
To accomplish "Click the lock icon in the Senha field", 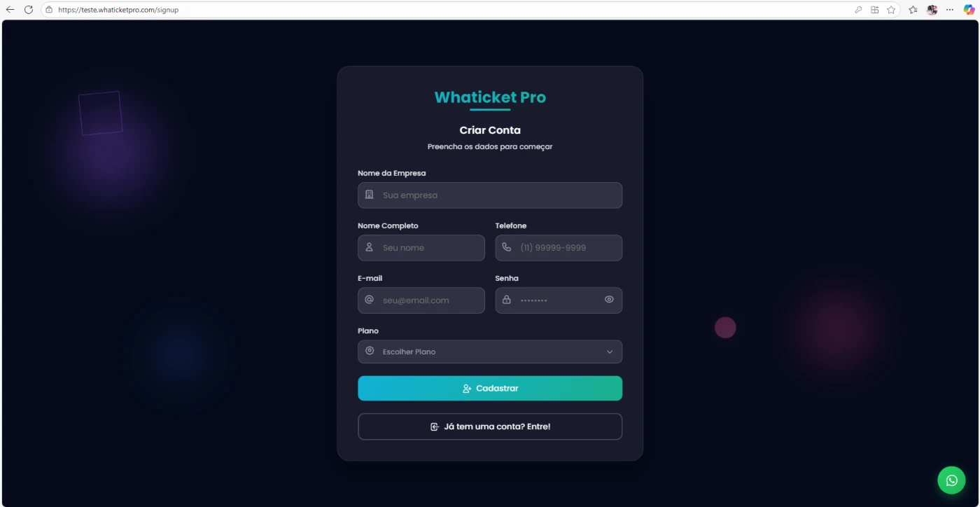I will click(507, 300).
